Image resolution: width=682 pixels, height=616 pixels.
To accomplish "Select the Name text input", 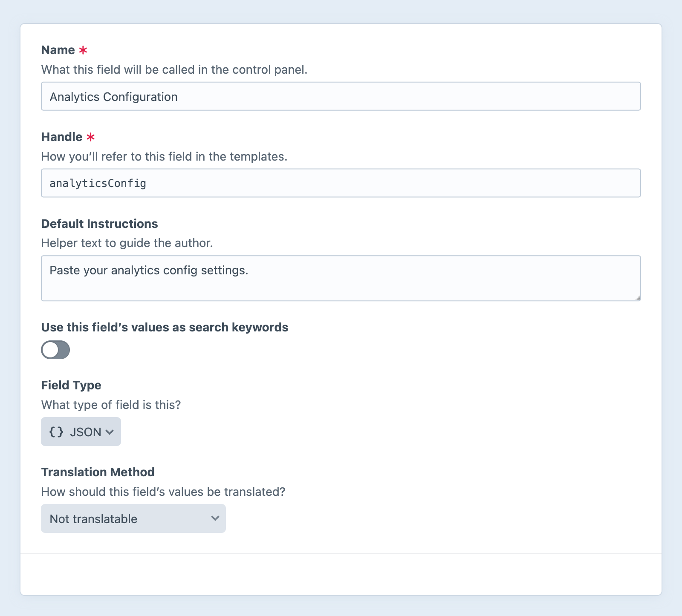I will (x=341, y=96).
